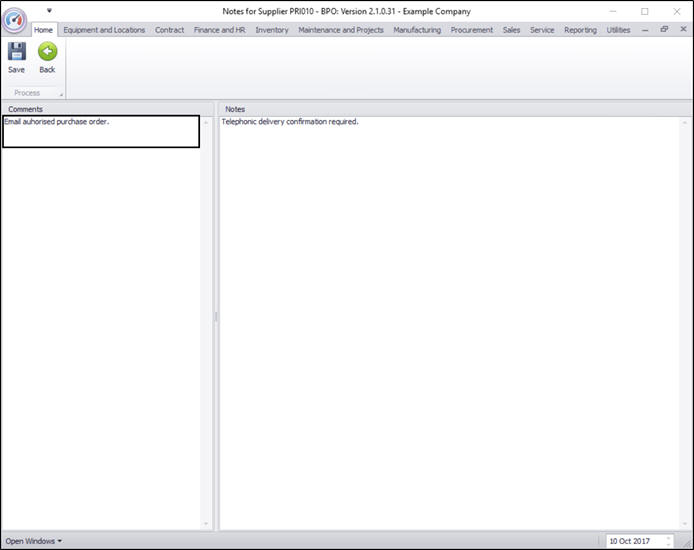Click the Comments panel header
Screen dimensions: 694x550
pos(108,109)
